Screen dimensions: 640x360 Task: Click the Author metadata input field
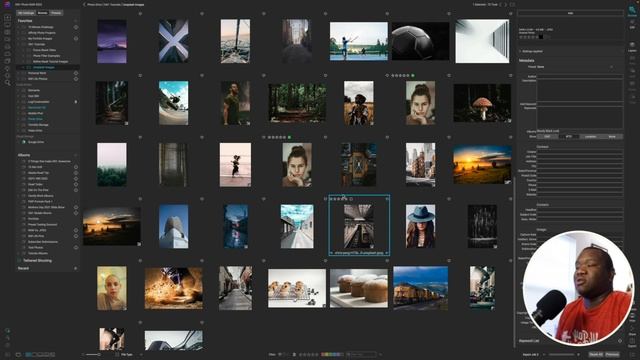[580, 76]
